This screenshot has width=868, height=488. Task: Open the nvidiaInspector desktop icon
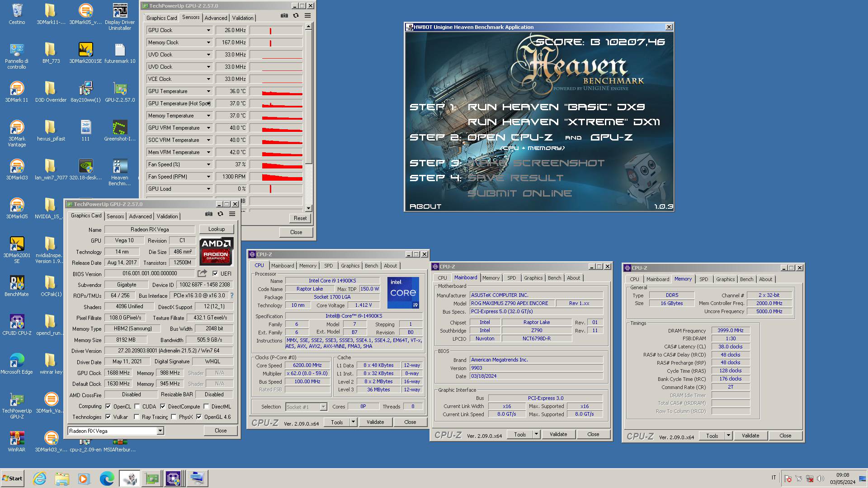[x=50, y=250]
